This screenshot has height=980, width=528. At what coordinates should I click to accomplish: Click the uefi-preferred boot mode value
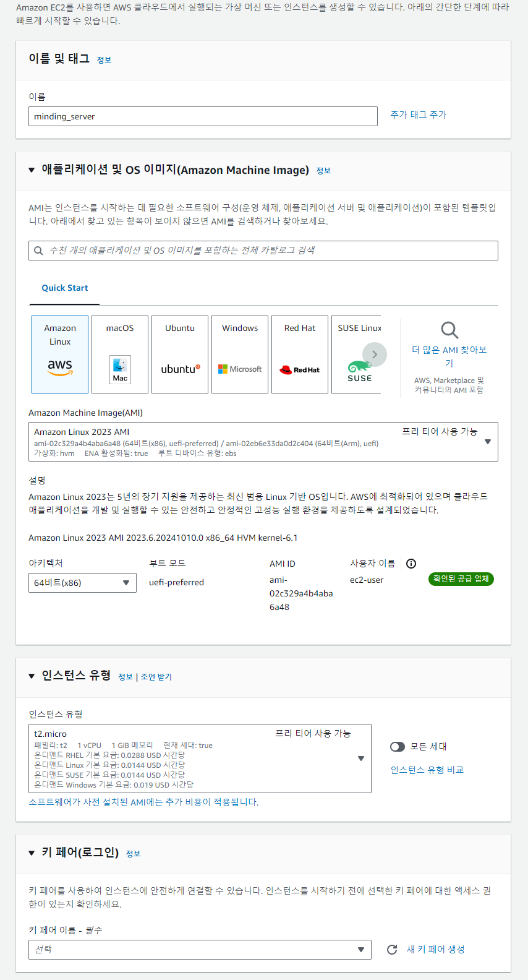coord(176,583)
